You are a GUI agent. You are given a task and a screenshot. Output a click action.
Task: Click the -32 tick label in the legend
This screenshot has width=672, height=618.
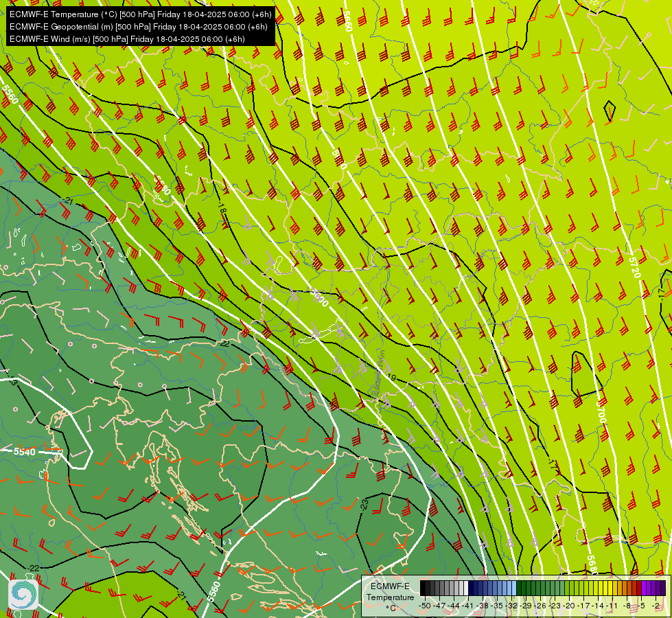tap(511, 606)
